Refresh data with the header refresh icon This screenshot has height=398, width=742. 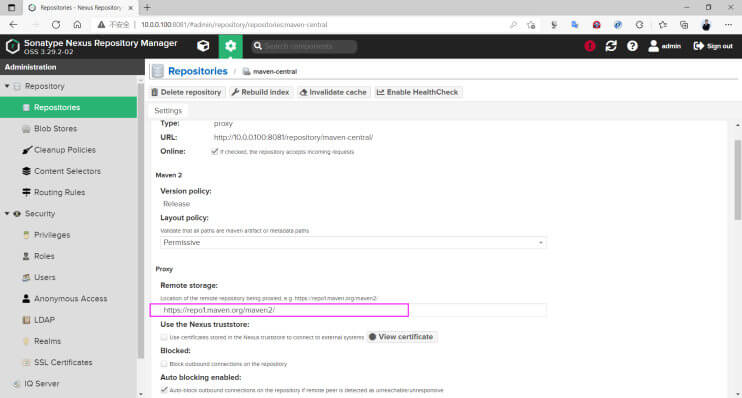point(611,46)
